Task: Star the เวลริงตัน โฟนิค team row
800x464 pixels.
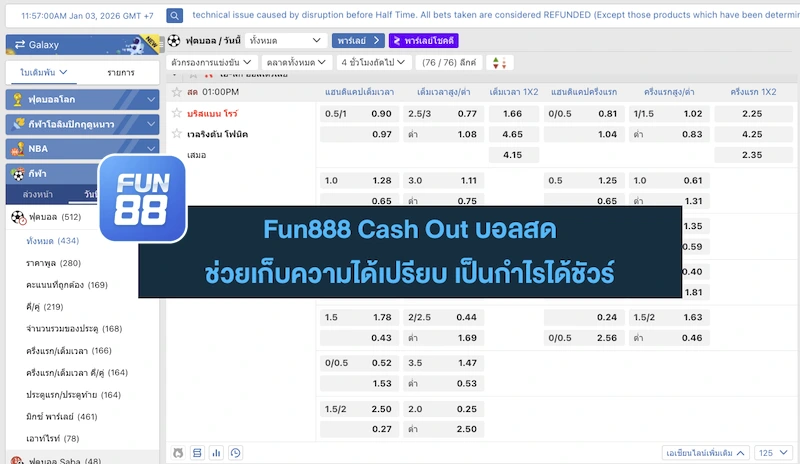Action: coord(177,134)
